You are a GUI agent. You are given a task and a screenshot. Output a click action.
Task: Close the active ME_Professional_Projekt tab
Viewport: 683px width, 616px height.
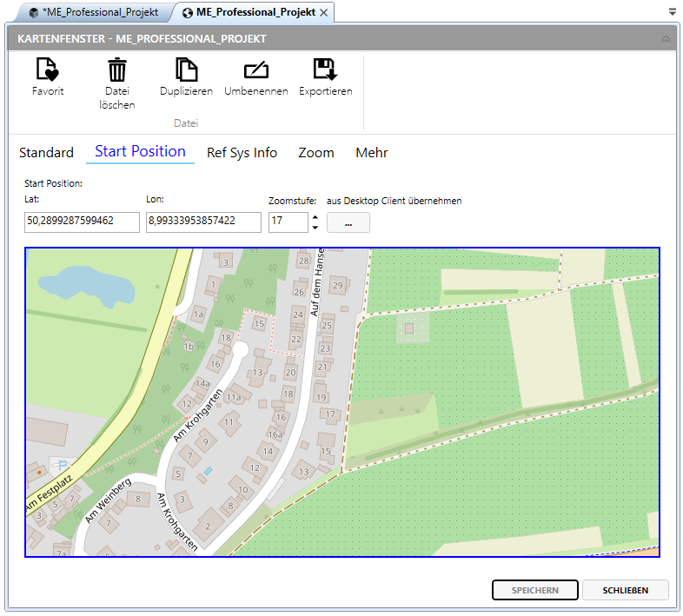tap(324, 12)
